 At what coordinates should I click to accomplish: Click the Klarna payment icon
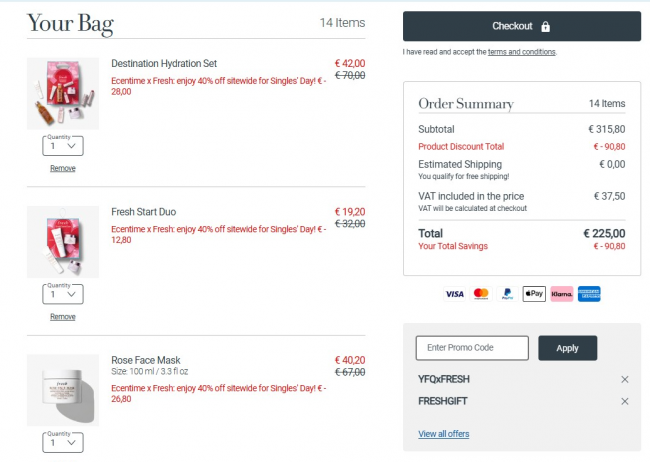pos(561,294)
